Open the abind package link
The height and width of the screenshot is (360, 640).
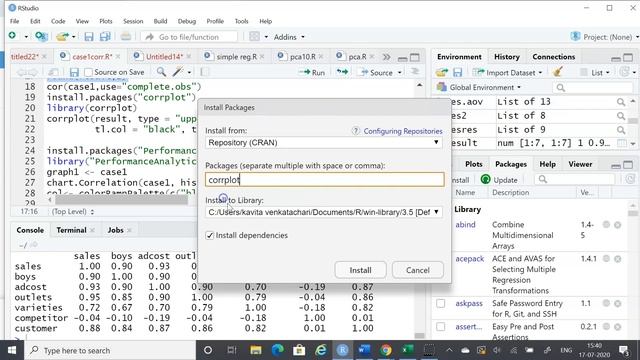[465, 224]
